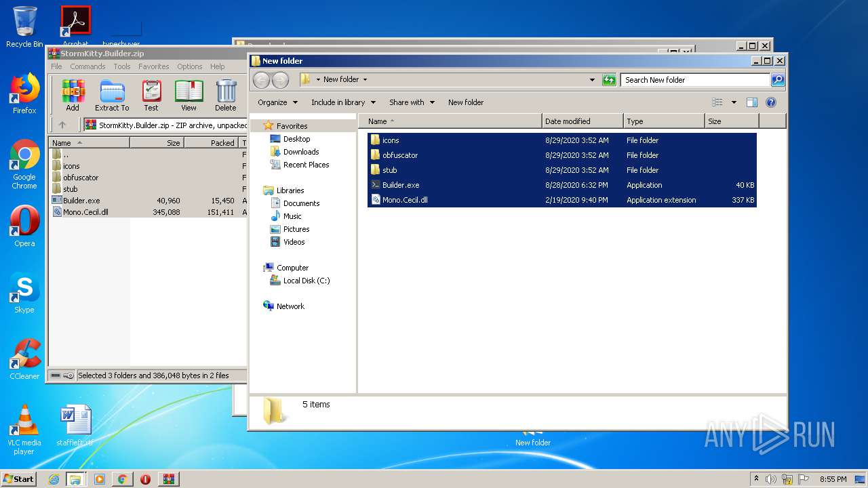The width and height of the screenshot is (868, 488).
Task: Click the Forward arrow in Explorer
Action: click(x=279, y=80)
